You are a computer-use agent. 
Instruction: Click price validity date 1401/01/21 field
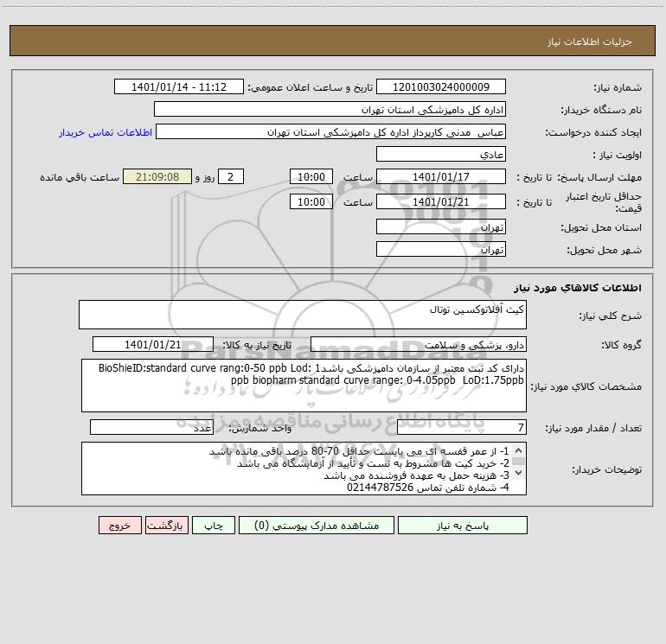[441, 202]
